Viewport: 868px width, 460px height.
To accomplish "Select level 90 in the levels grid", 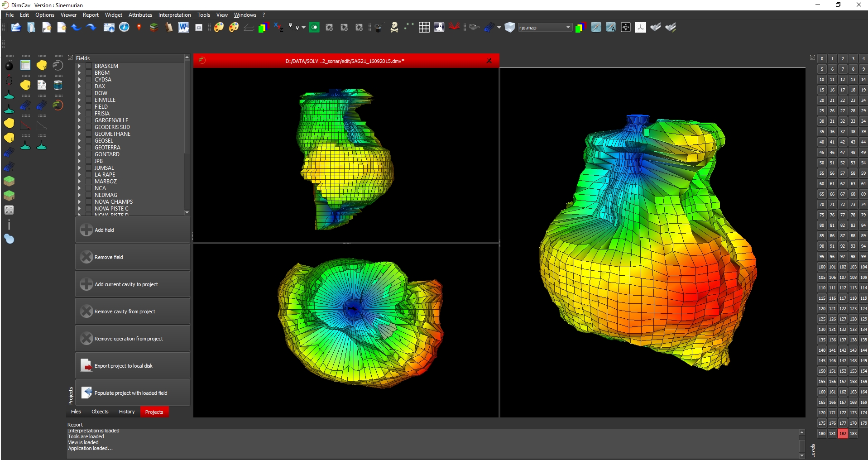I will click(821, 246).
